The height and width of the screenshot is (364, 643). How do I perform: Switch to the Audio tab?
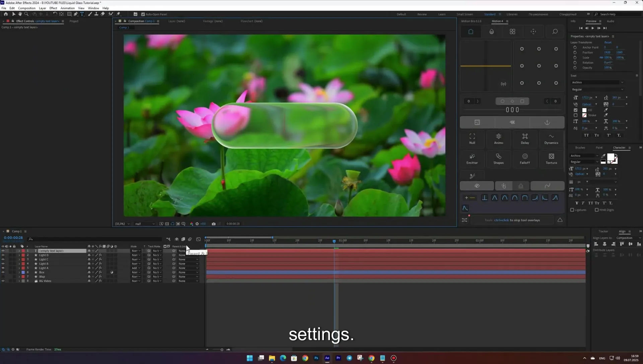[x=611, y=21]
